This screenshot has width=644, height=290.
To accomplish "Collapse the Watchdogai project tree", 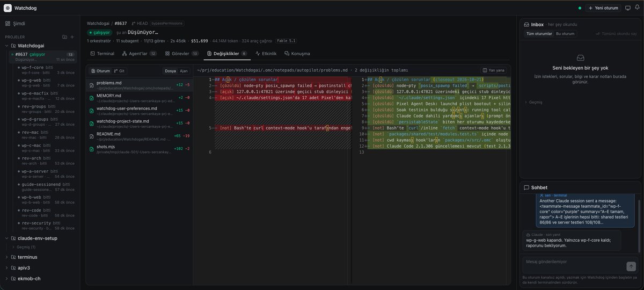I will [x=6, y=46].
